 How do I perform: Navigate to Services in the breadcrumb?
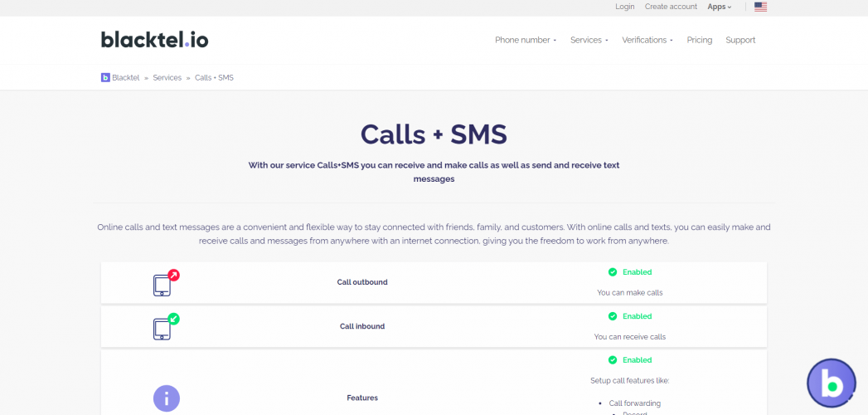[x=167, y=77]
